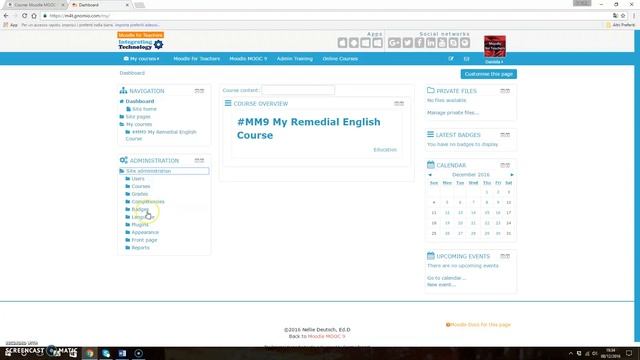Reload the page with browser refresh button

pos(24,16)
